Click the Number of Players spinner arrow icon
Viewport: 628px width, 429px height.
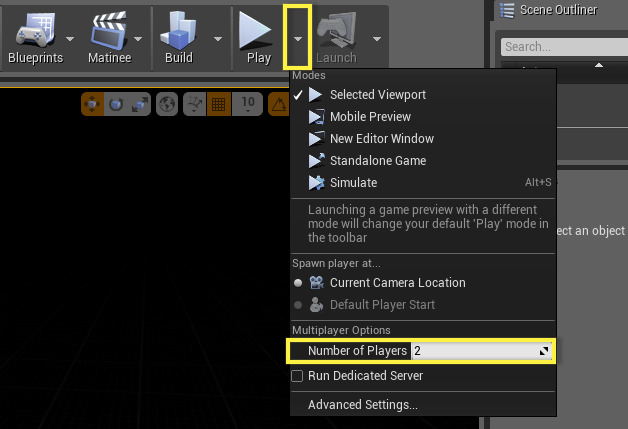tap(543, 351)
